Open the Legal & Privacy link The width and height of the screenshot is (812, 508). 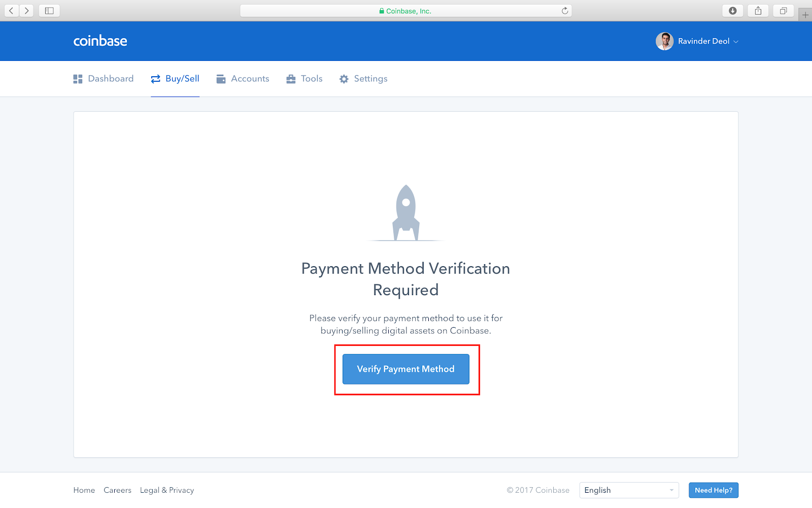pos(167,490)
